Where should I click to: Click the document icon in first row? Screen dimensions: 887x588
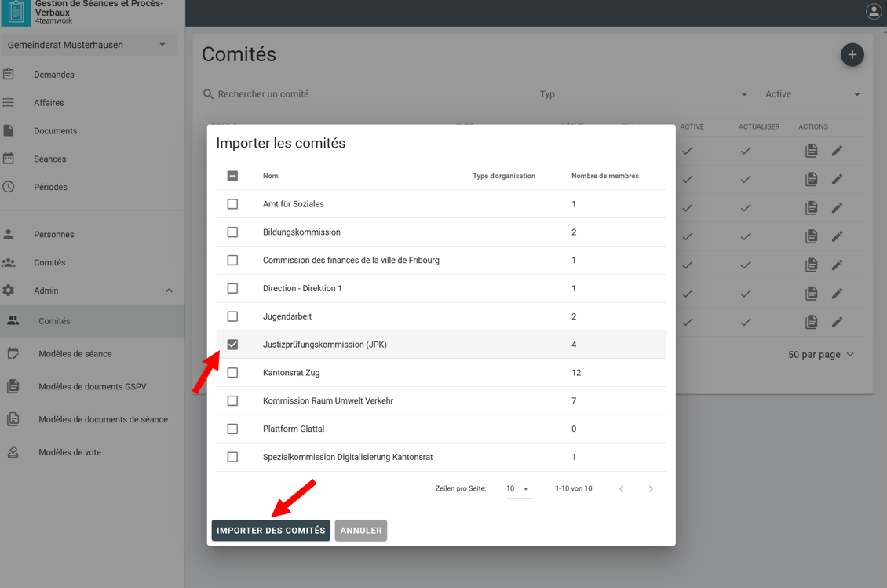pyautogui.click(x=811, y=151)
